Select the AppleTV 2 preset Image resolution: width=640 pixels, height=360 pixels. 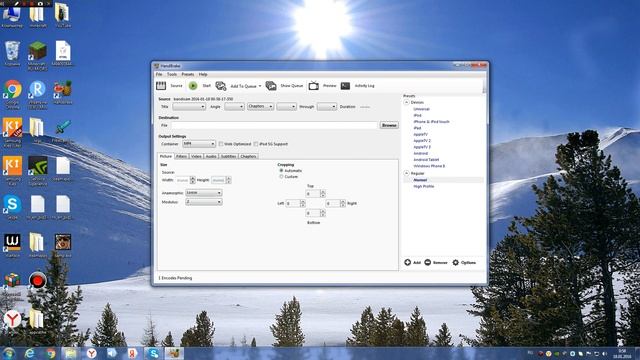coord(422,141)
